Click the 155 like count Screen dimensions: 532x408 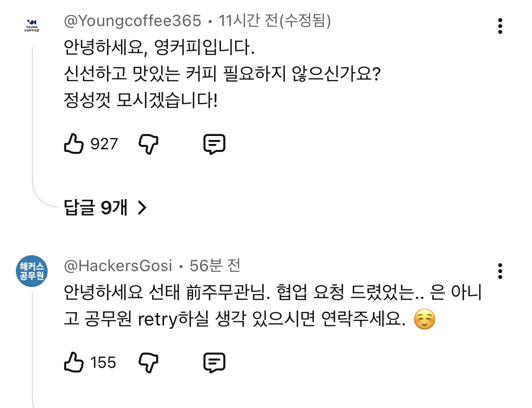tap(103, 363)
